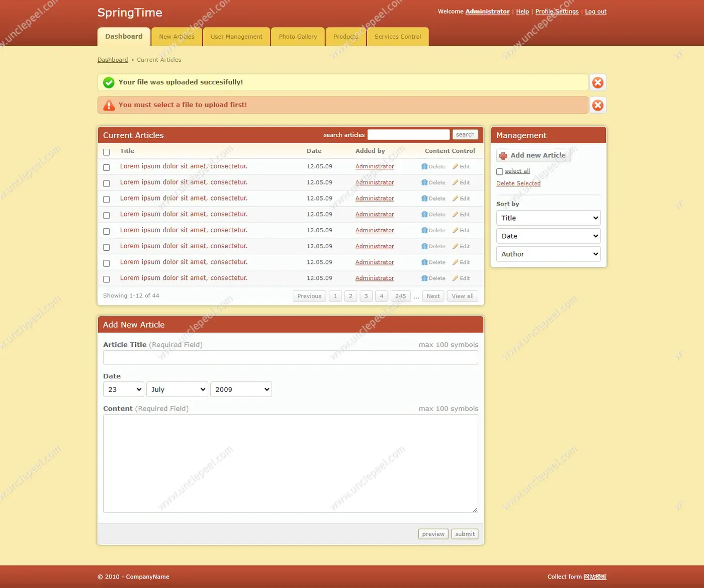
Task: Click the red plus icon for Add new Article
Action: pyautogui.click(x=503, y=156)
